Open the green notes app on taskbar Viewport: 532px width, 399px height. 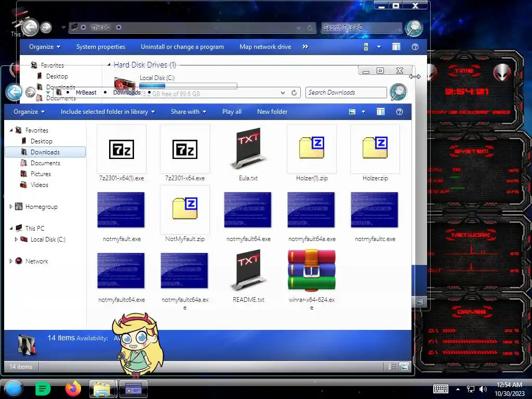point(43,389)
